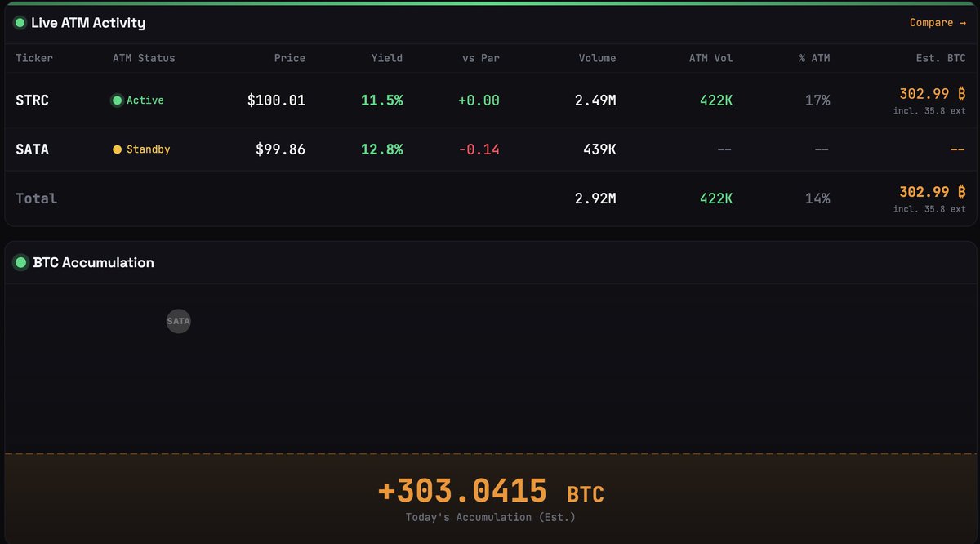Image resolution: width=980 pixels, height=544 pixels.
Task: Click the SATA bubble in the accumulation chart
Action: pyautogui.click(x=178, y=321)
